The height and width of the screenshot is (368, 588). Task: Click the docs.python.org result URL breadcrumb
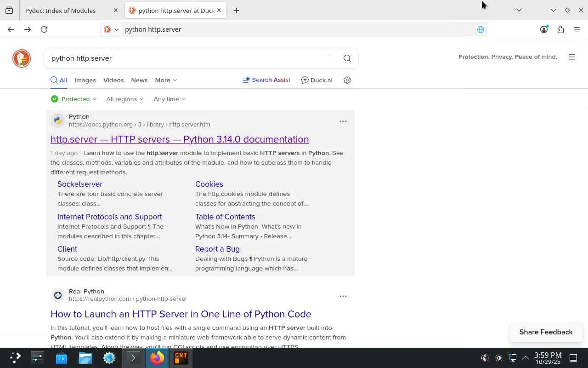click(140, 125)
